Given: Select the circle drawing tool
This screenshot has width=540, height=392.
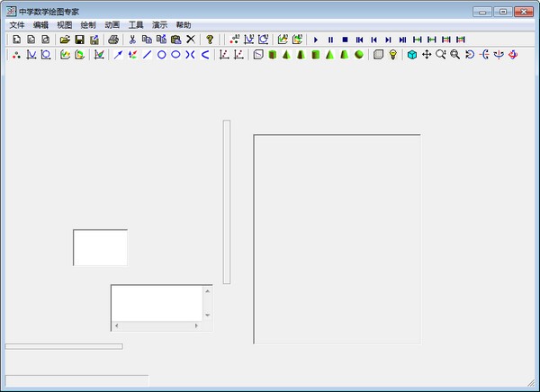Looking at the screenshot, I should [x=162, y=55].
